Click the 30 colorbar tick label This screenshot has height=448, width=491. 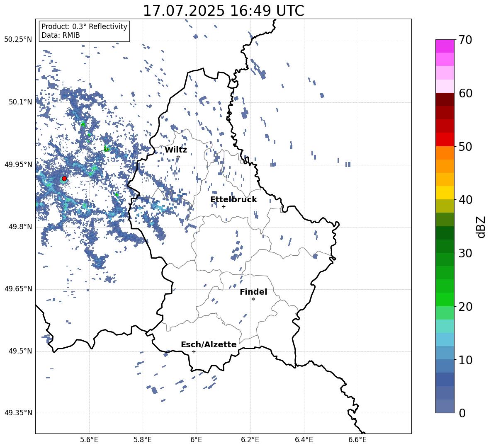(465, 253)
